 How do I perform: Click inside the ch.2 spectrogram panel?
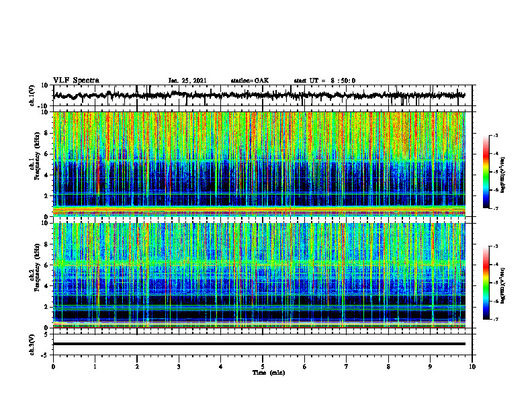[259, 275]
